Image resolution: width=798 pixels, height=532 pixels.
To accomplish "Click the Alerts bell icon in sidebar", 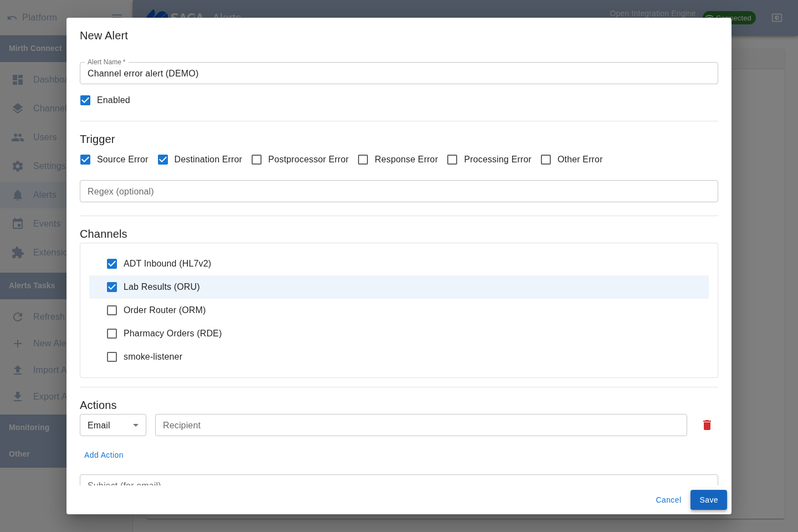I will click(x=18, y=195).
